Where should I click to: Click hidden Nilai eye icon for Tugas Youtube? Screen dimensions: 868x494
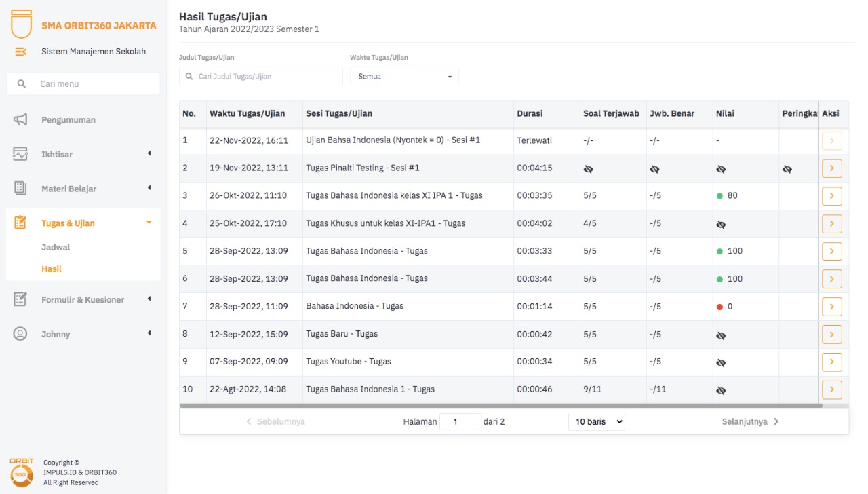(x=721, y=362)
